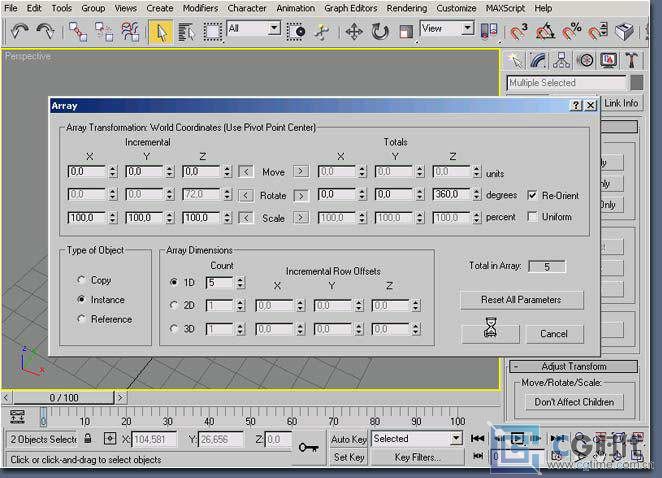Image resolution: width=662 pixels, height=478 pixels.
Task: Select the Reference object type
Action: [x=81, y=319]
